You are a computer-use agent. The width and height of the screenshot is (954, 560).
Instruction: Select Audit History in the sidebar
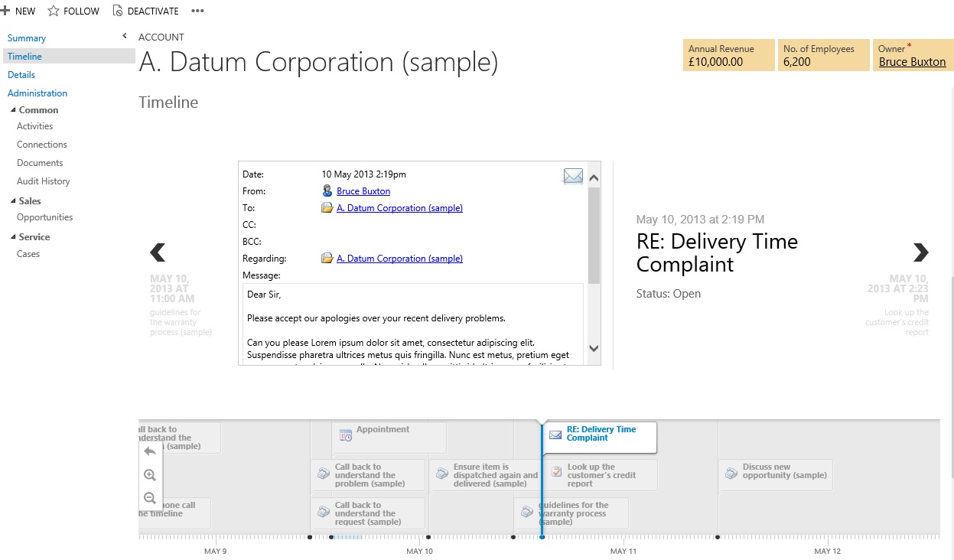point(44,181)
